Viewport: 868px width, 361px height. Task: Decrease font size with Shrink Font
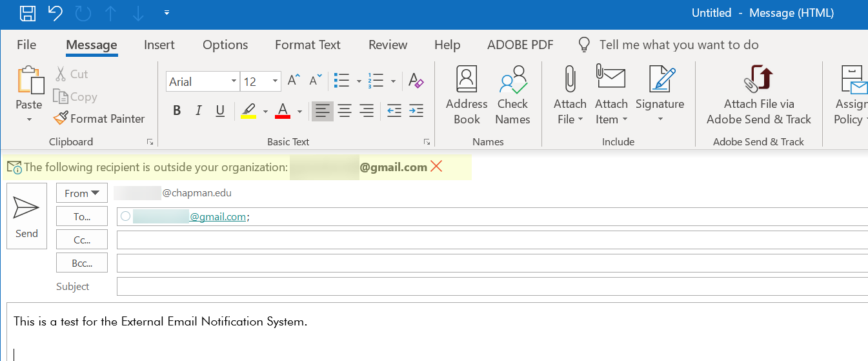pyautogui.click(x=316, y=81)
